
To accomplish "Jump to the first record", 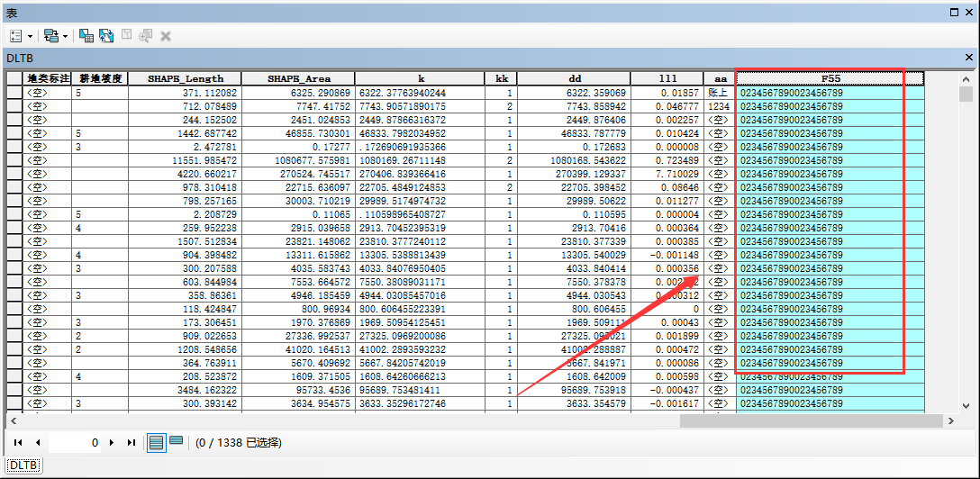I will (x=18, y=443).
